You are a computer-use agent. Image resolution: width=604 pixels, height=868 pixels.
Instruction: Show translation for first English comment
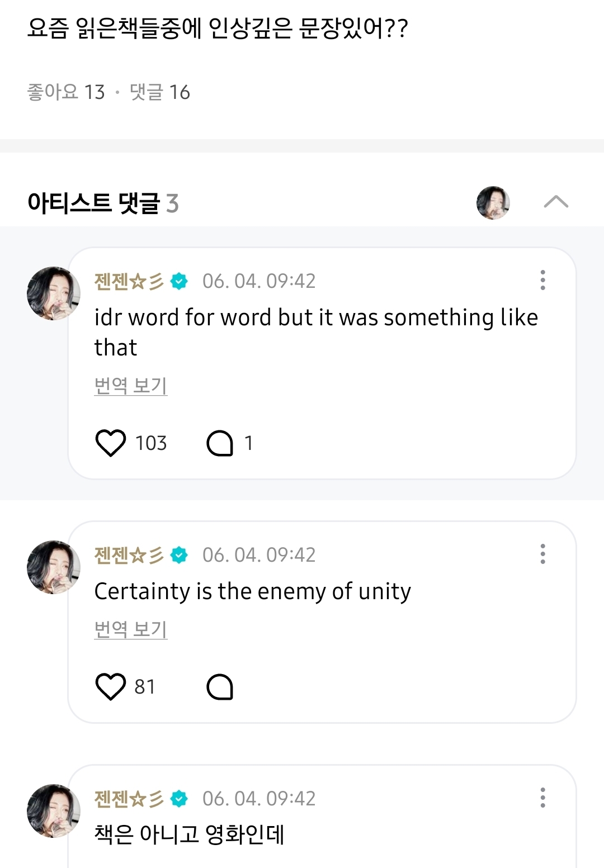(x=131, y=386)
